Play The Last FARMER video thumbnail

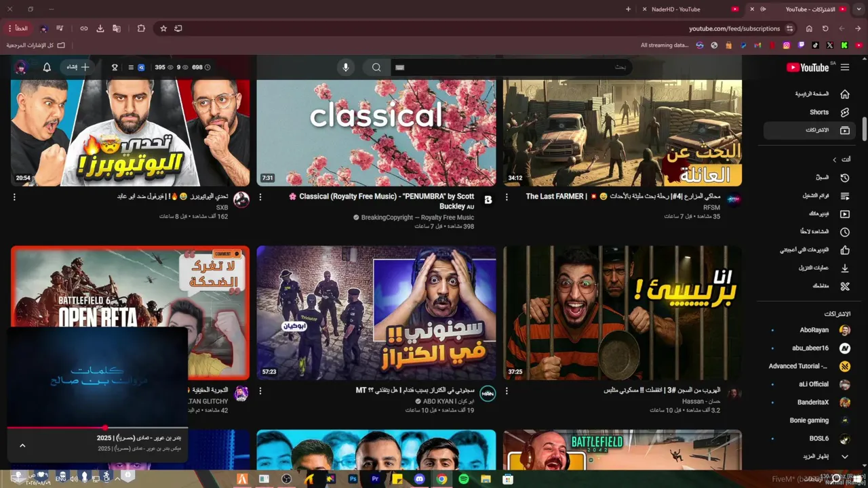pos(623,133)
